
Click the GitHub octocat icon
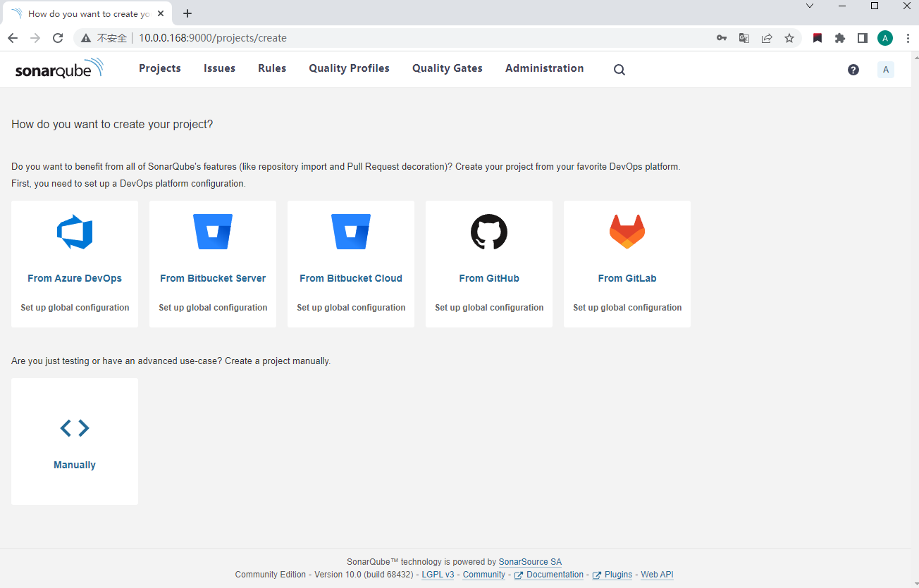pyautogui.click(x=489, y=232)
